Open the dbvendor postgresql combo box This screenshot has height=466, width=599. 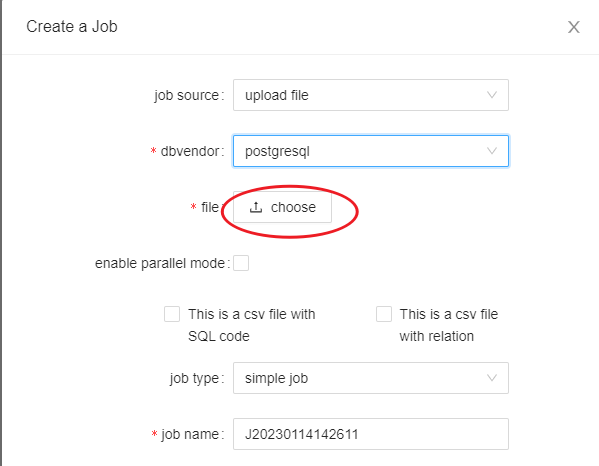[371, 151]
